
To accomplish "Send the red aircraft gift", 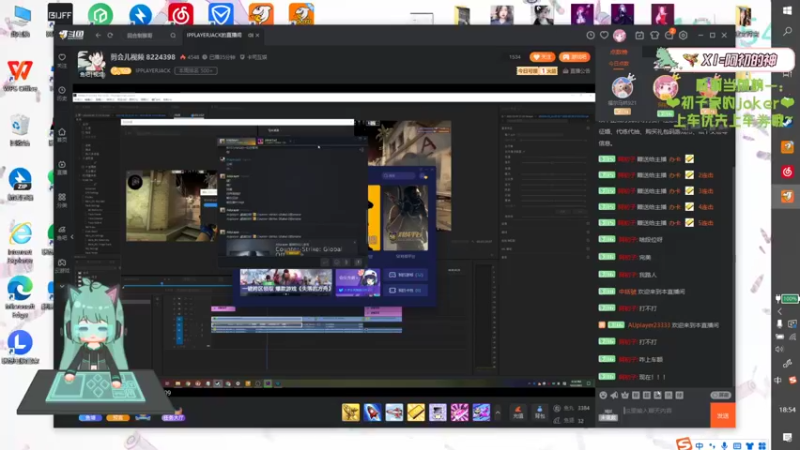I will 394,412.
